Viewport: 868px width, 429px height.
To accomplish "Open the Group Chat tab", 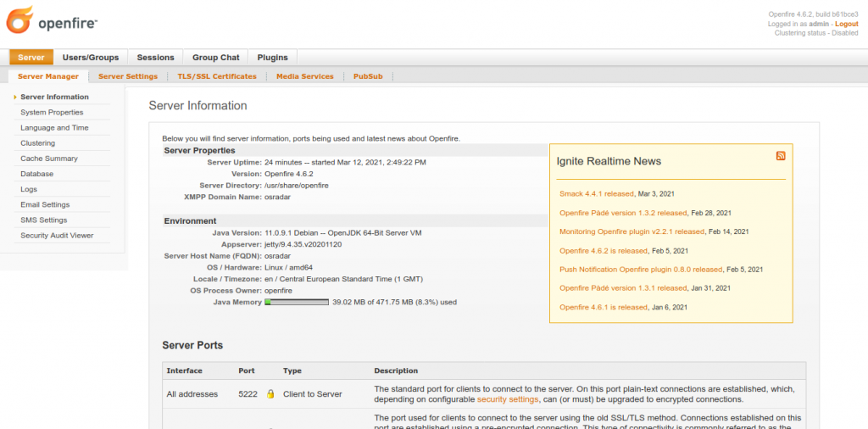I will (215, 58).
